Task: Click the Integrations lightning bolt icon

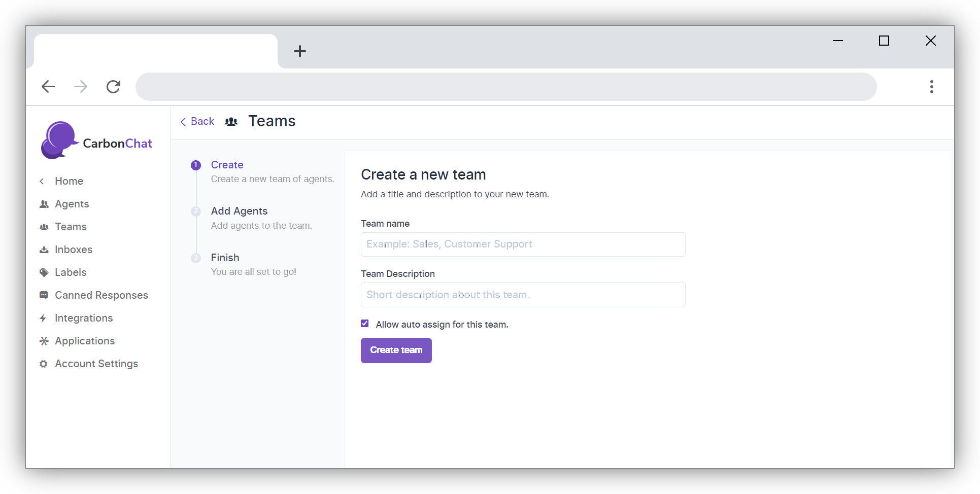Action: (44, 318)
